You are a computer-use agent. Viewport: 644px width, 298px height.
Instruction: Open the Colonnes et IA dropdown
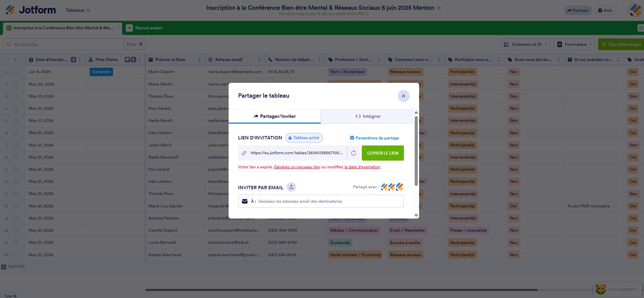click(525, 44)
